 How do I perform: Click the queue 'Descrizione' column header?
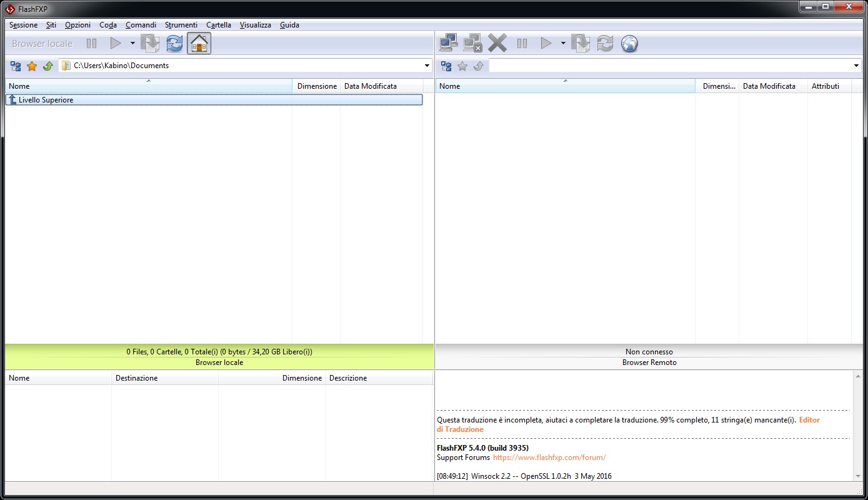tap(379, 378)
